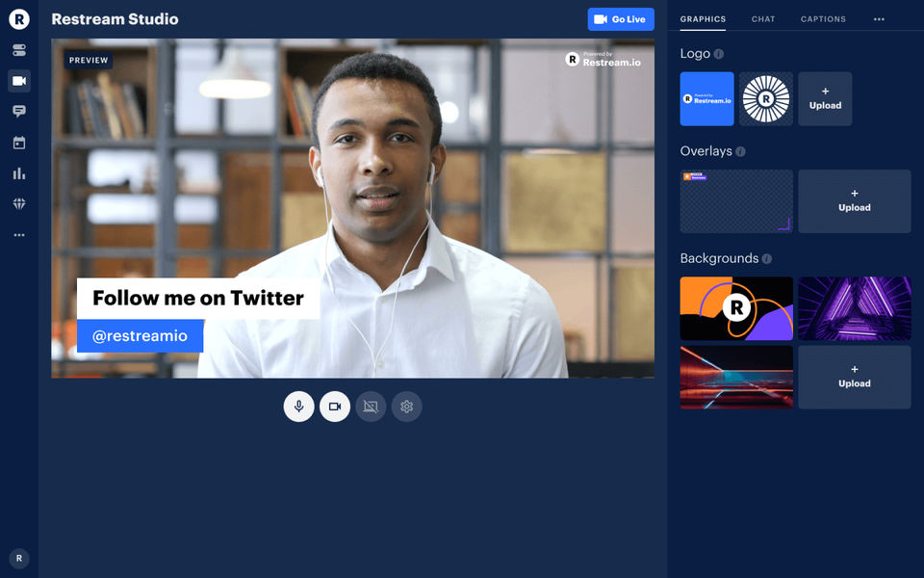The width and height of the screenshot is (924, 578).
Task: Click the PREVIEW badge on video
Action: 89,60
